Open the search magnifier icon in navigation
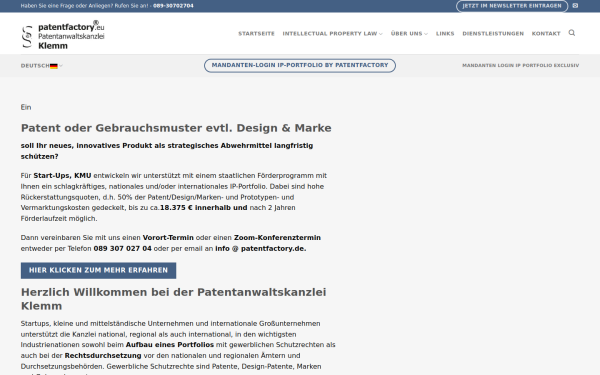Screen dimensions: 600x375 pyautogui.click(x=572, y=33)
